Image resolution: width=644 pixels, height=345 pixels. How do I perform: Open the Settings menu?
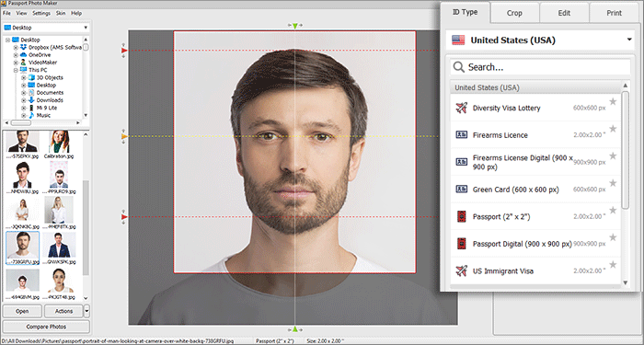[x=41, y=13]
